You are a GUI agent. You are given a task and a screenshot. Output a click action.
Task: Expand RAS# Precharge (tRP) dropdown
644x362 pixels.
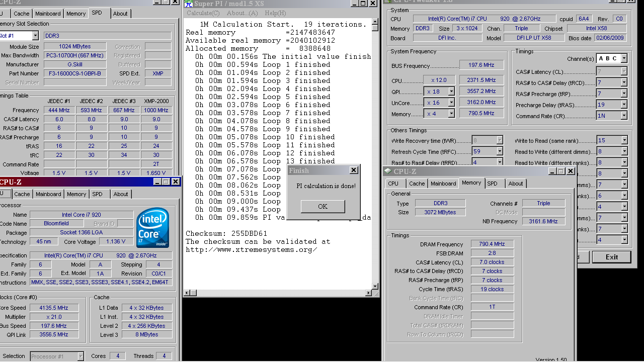[624, 94]
